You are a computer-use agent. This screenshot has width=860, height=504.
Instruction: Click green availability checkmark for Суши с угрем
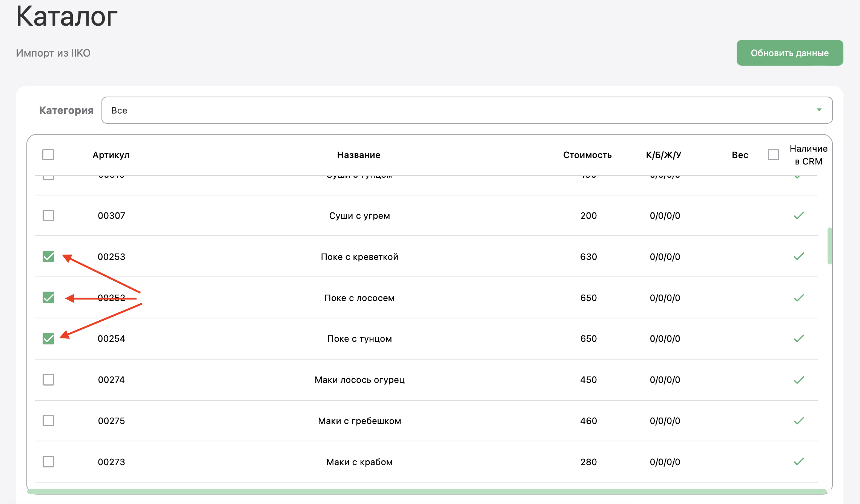(x=799, y=215)
